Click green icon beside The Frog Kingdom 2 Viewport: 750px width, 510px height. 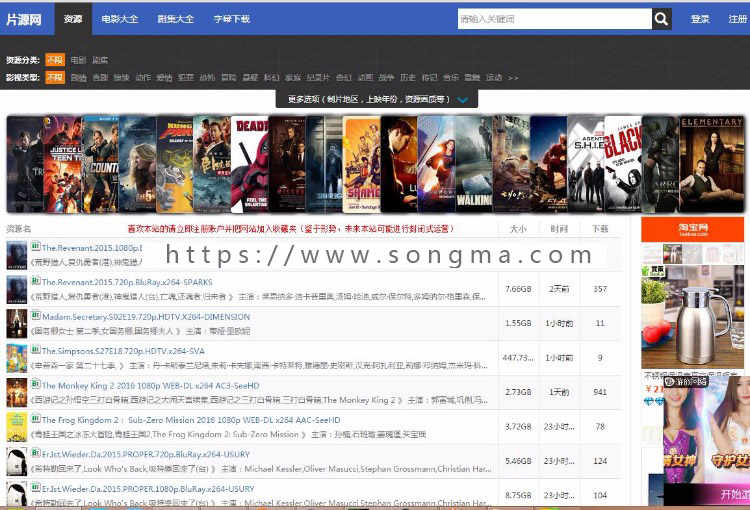click(x=36, y=419)
